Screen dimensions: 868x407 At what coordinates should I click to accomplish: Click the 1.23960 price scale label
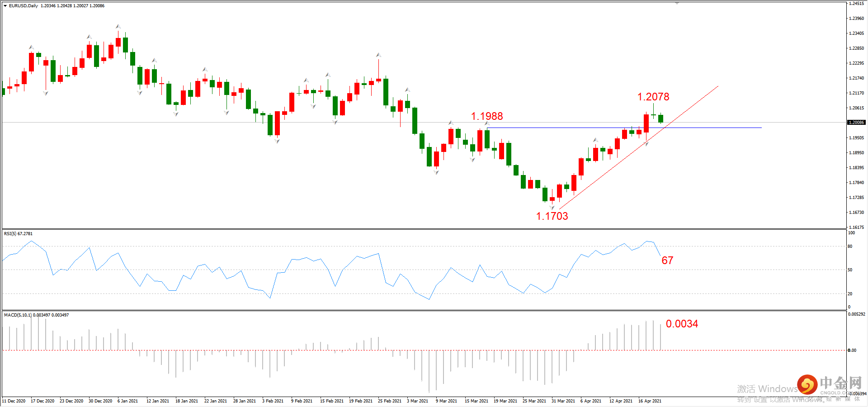click(856, 19)
